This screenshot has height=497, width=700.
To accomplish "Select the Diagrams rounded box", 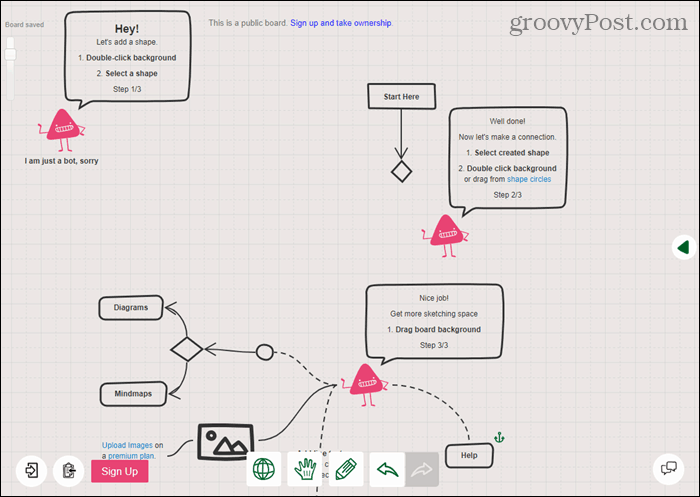I will 131,308.
